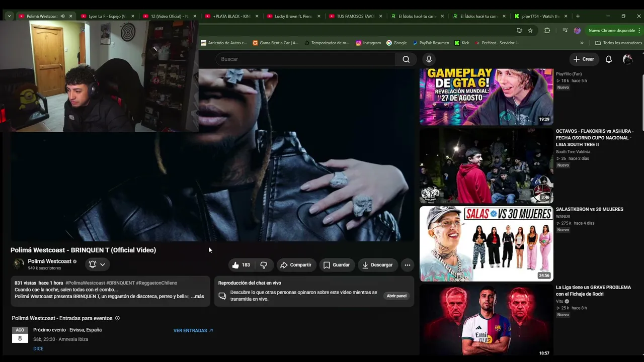Open Polimá Westcoast channel name link
Image resolution: width=644 pixels, height=362 pixels.
50,261
